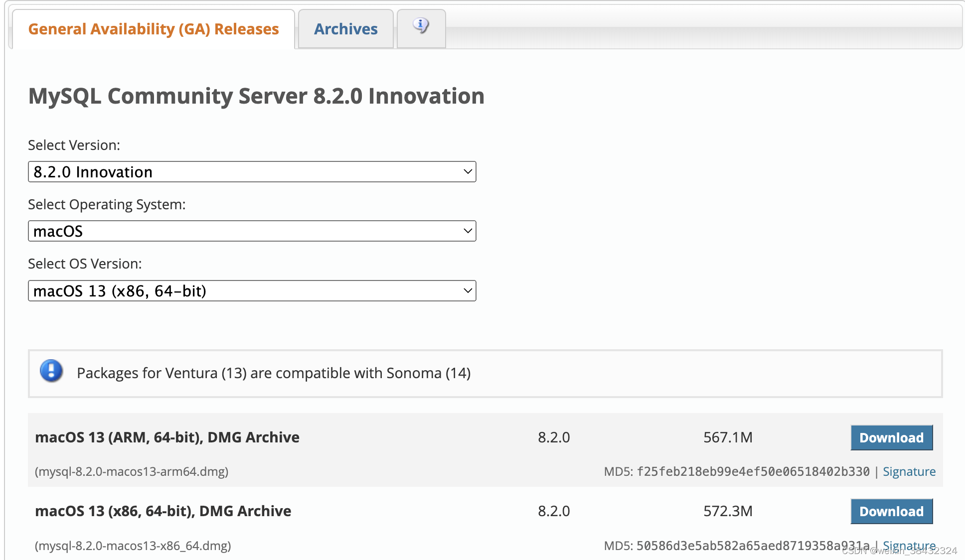Viewport: 965px width, 560px height.
Task: Download the macOS 13 ARM 64-bit DMG Archive
Action: [891, 437]
